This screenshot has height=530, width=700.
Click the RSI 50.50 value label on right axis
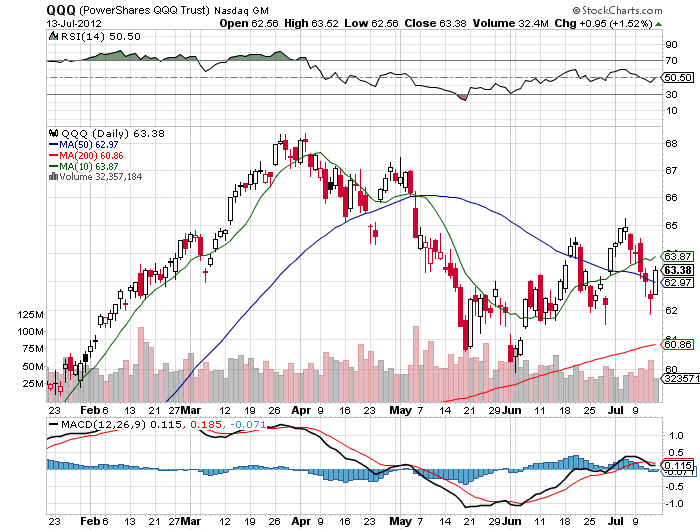(678, 77)
